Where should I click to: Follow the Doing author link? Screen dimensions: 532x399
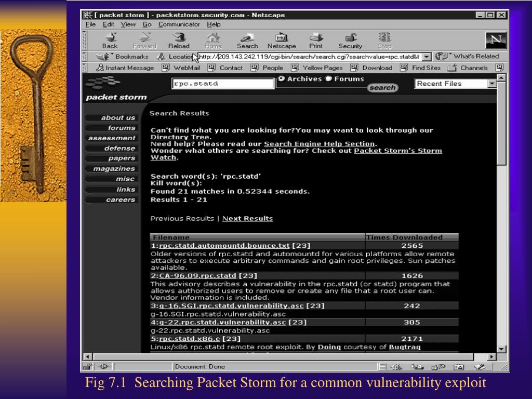[x=329, y=347]
